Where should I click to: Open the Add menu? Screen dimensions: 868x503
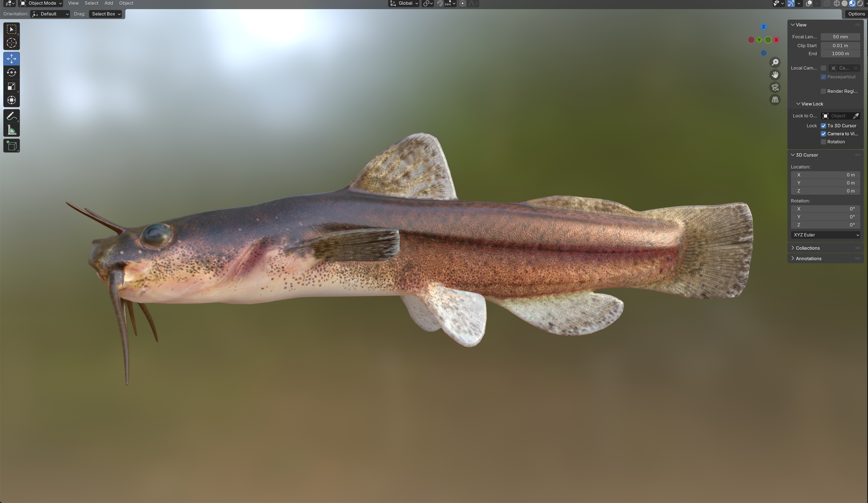[x=108, y=3]
